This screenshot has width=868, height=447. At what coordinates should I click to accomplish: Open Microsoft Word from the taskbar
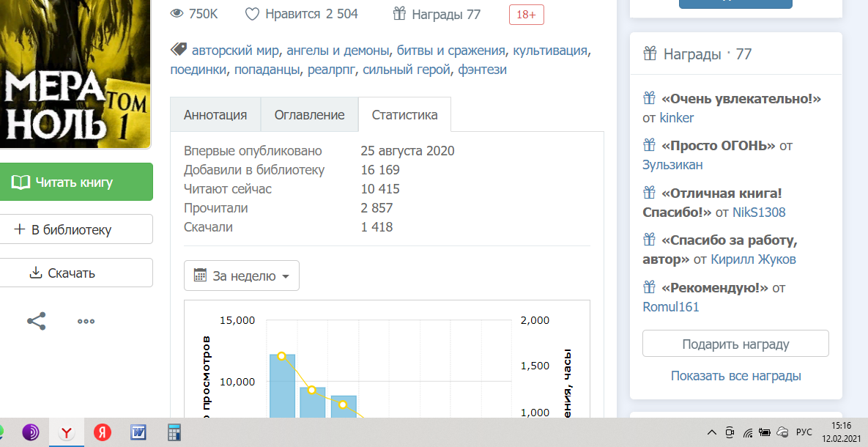(138, 433)
